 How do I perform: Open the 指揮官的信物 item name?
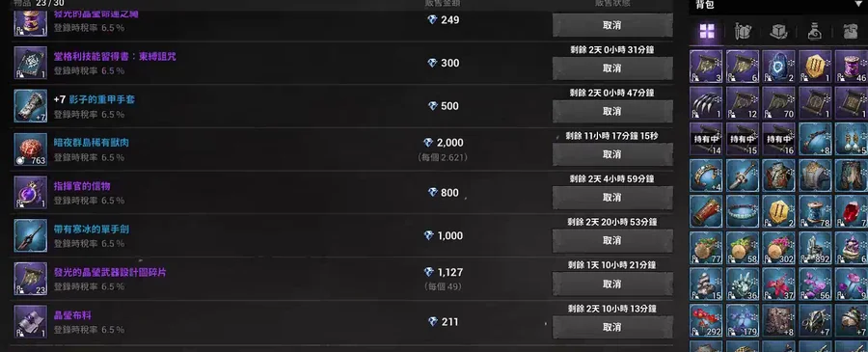coord(82,186)
